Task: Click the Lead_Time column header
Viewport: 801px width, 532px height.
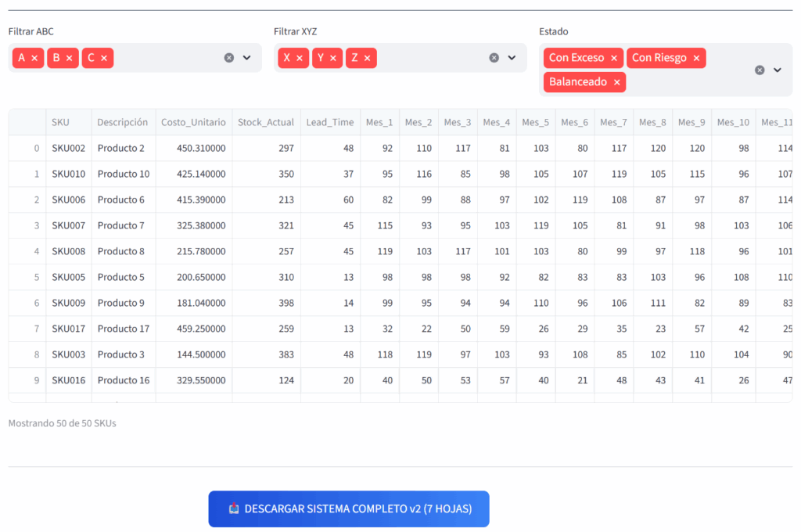Action: [329, 122]
